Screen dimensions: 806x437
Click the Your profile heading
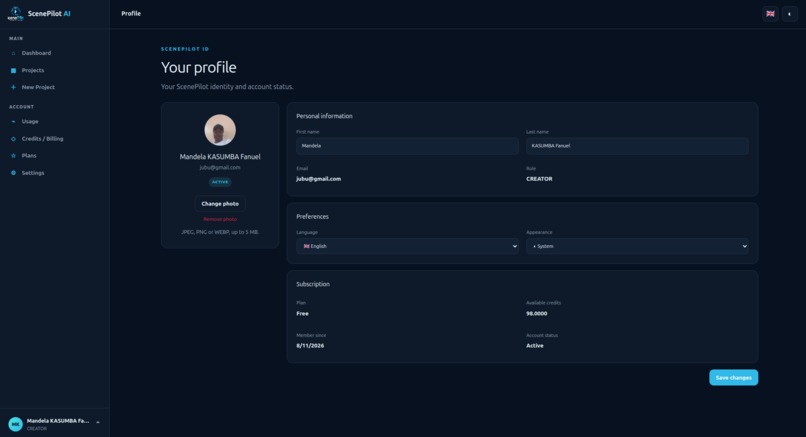click(198, 68)
